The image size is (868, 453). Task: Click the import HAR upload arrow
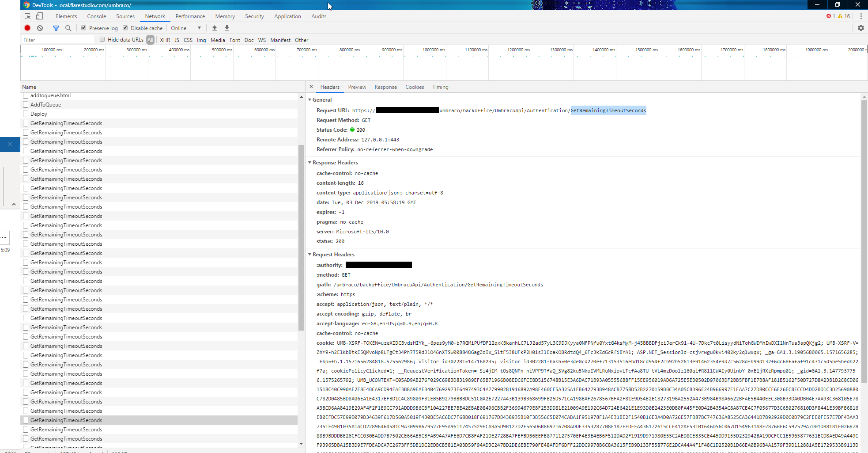[x=215, y=28]
